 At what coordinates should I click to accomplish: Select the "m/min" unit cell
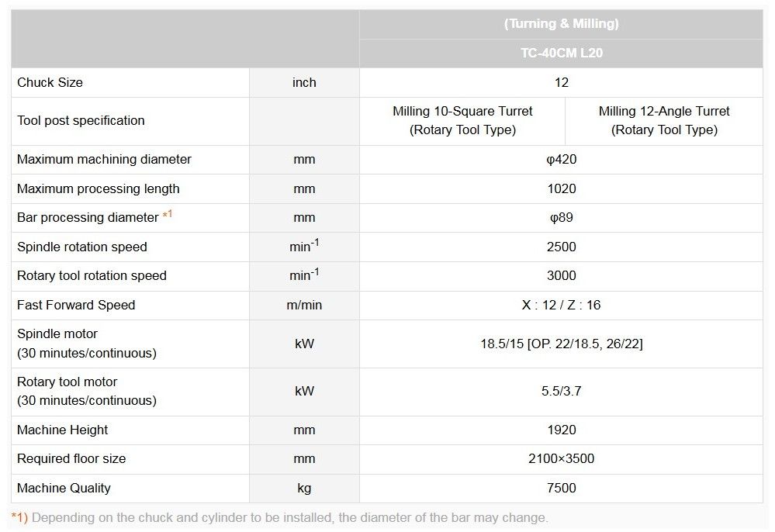click(x=304, y=305)
